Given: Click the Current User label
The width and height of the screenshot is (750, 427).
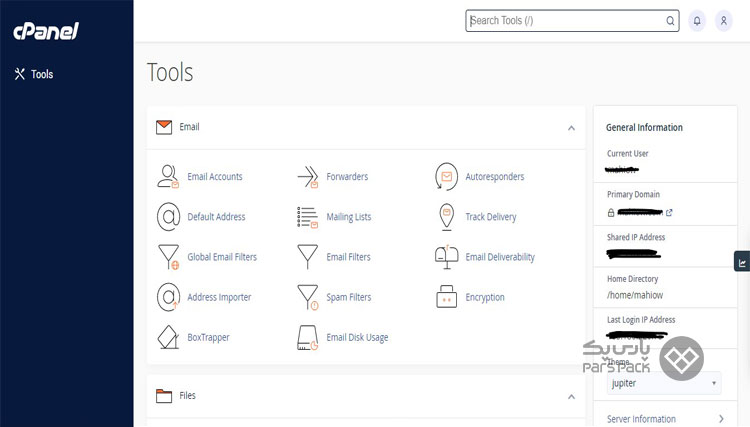Looking at the screenshot, I should (x=628, y=153).
